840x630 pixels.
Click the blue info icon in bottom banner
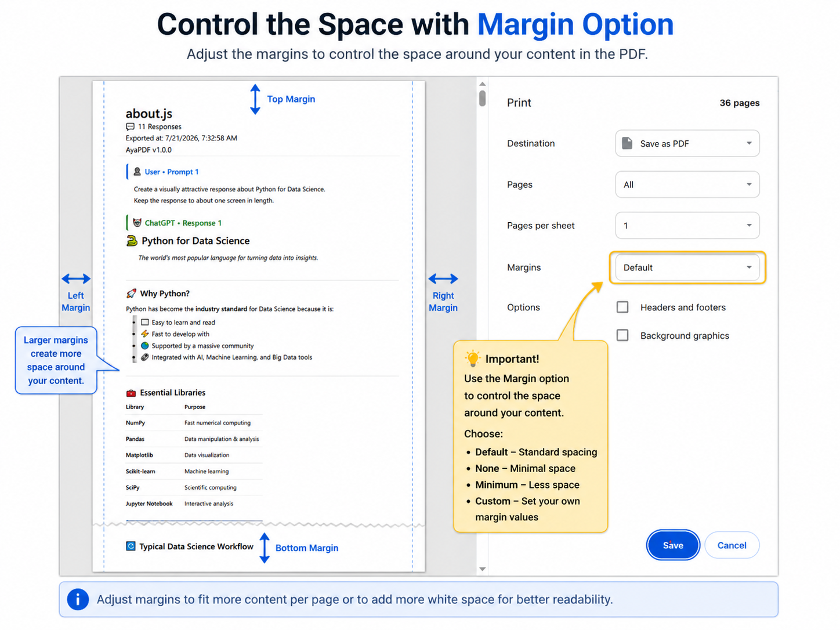pyautogui.click(x=78, y=599)
